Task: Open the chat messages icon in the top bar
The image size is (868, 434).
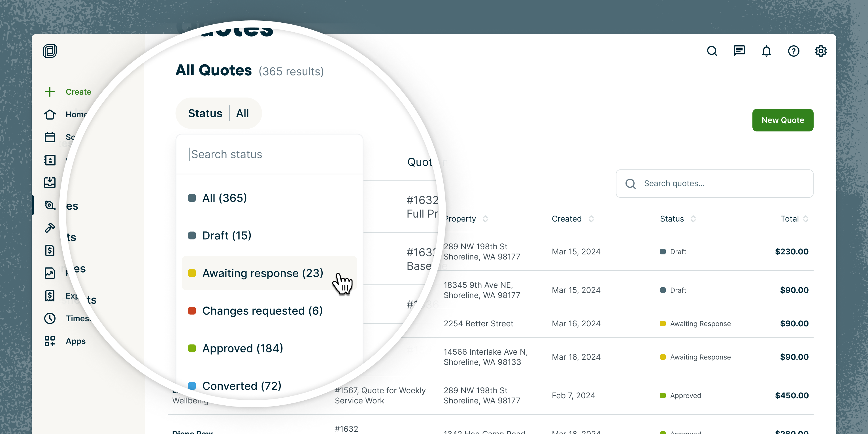Action: [x=739, y=51]
